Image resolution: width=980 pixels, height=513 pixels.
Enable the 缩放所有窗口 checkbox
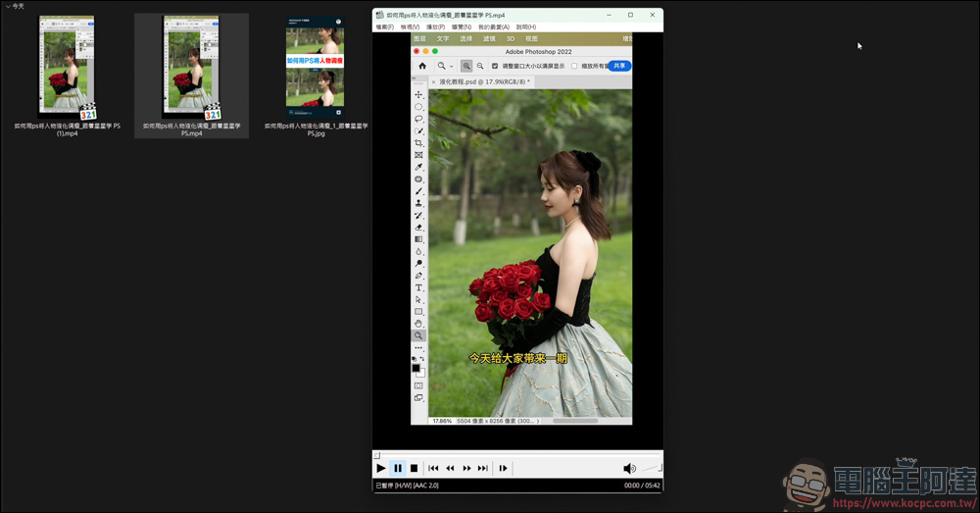click(x=574, y=66)
